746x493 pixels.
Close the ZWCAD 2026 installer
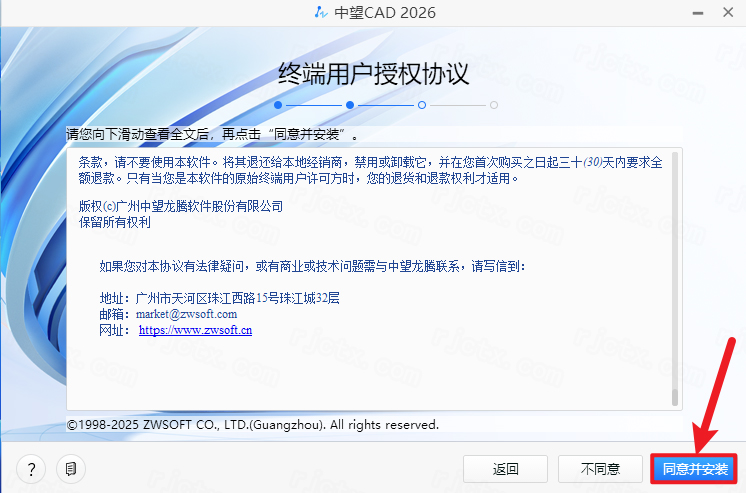723,13
